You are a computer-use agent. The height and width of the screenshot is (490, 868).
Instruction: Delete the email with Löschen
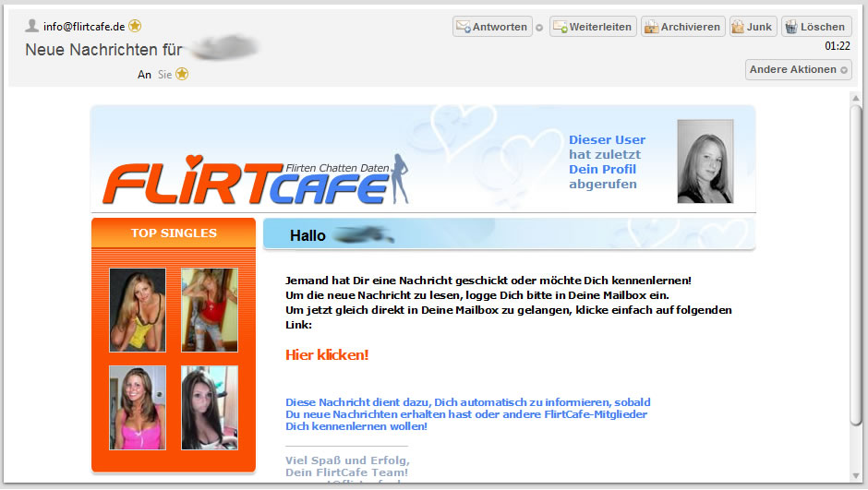click(x=816, y=27)
